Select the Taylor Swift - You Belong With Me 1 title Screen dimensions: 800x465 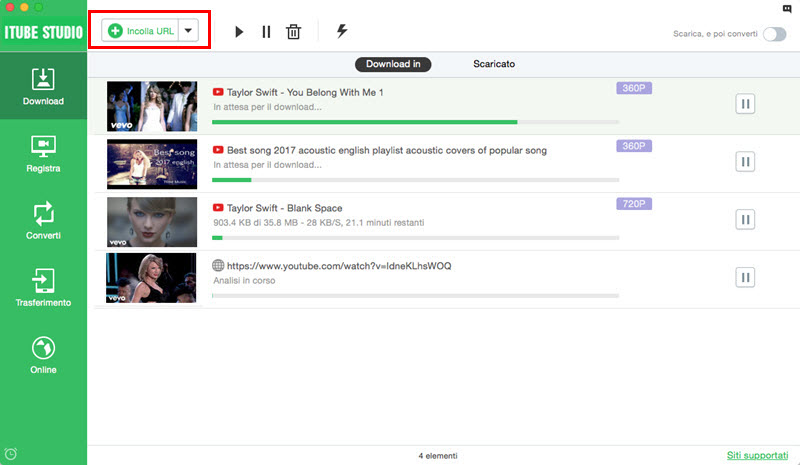pos(305,92)
